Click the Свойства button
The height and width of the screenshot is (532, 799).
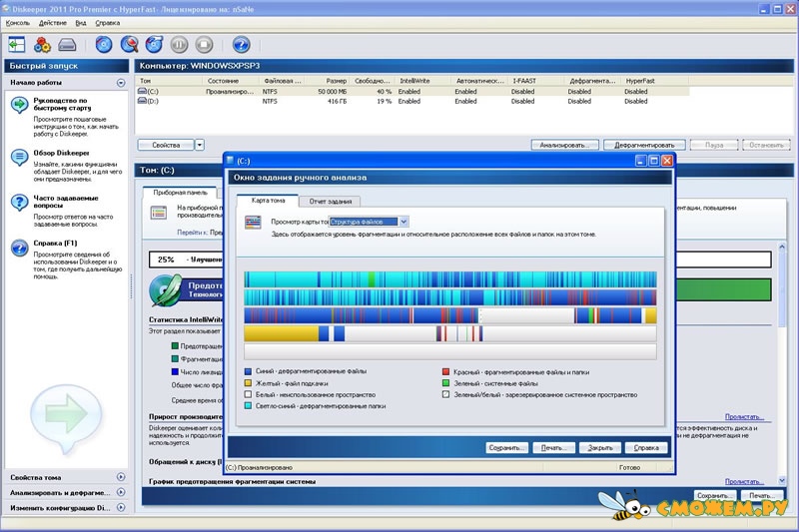pos(166,145)
